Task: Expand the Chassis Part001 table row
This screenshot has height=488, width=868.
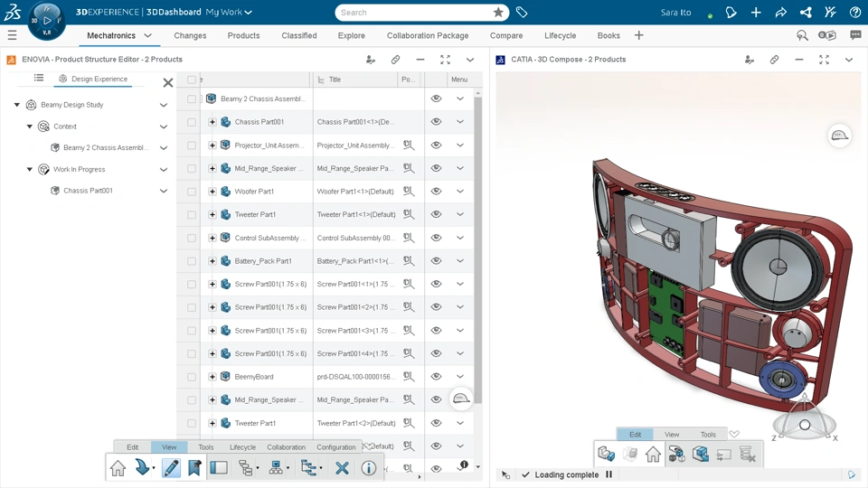Action: pyautogui.click(x=212, y=122)
